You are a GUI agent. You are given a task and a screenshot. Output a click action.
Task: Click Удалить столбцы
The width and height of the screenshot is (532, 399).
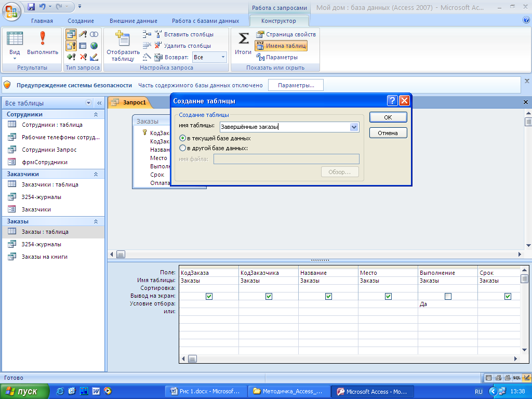[x=183, y=46]
